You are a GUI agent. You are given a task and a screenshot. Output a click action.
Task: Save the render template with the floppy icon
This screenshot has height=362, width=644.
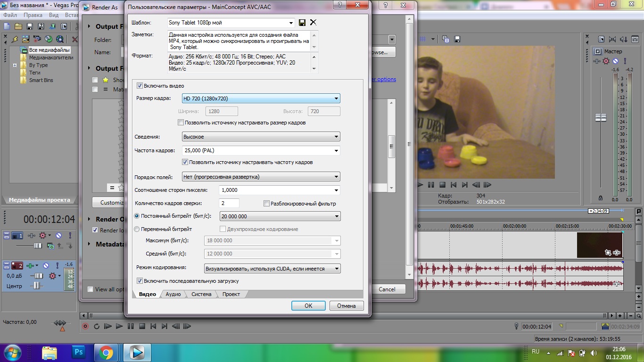tap(302, 23)
